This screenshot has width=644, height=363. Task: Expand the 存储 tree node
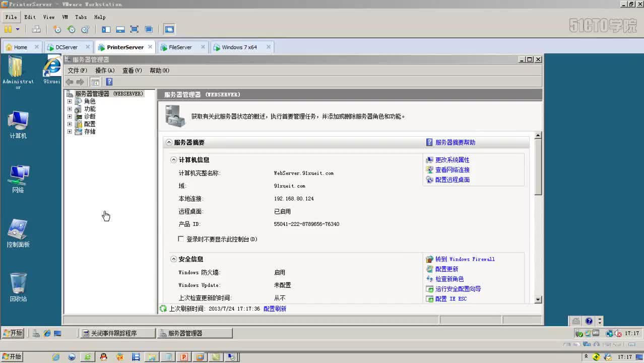tap(70, 132)
